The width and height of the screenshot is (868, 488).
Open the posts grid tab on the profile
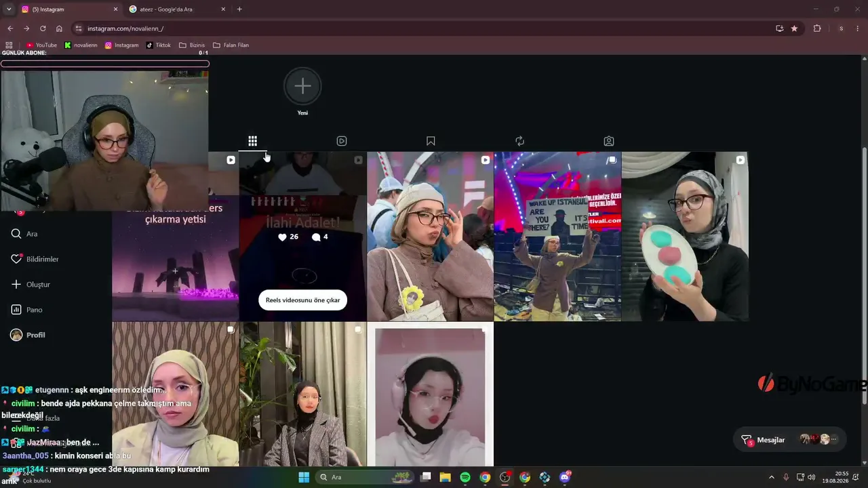252,141
